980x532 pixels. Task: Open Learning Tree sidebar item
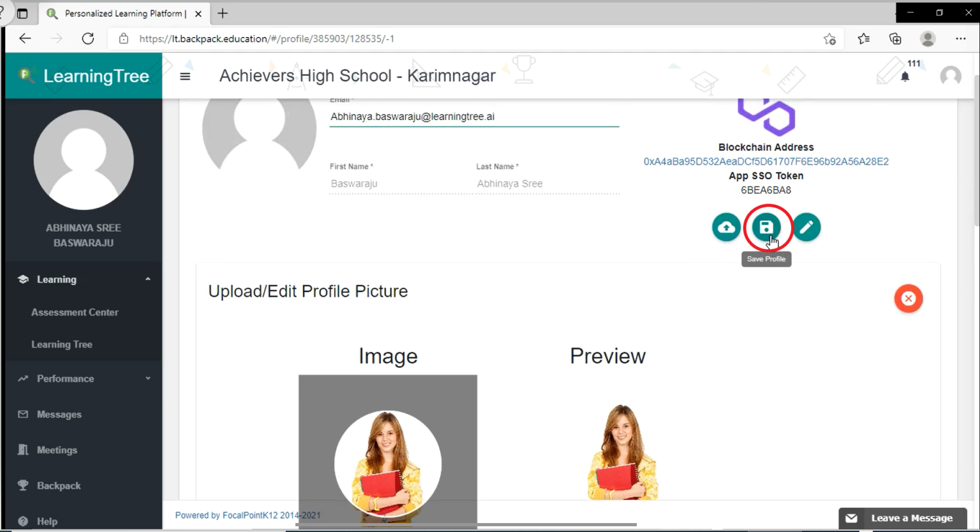tap(62, 344)
